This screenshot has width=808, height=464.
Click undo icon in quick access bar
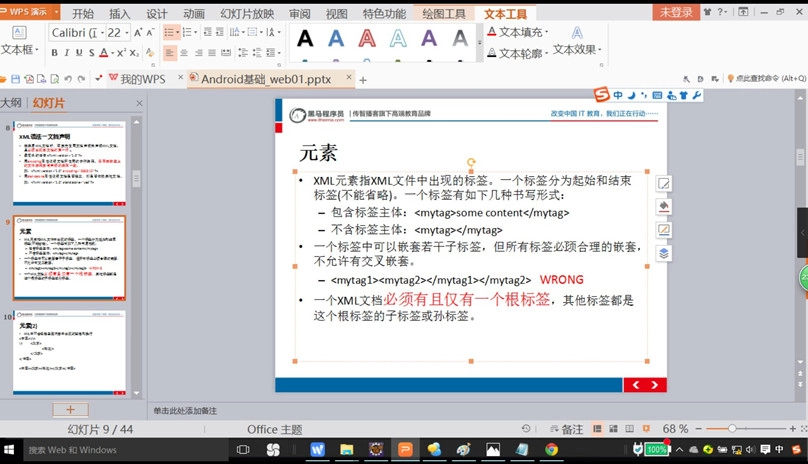coord(68,79)
